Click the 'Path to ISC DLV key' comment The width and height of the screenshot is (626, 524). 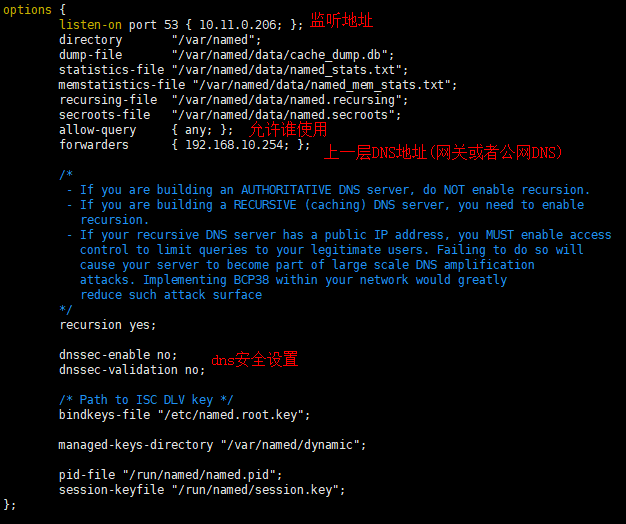(x=146, y=400)
